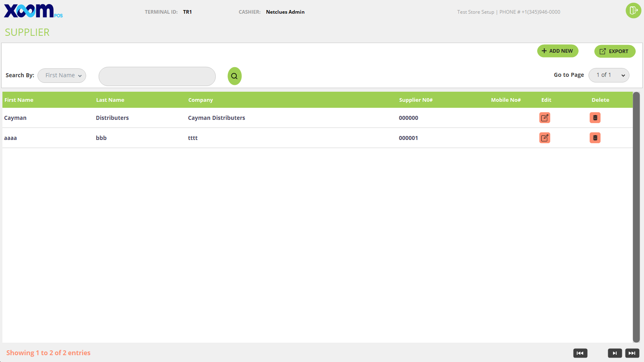
Task: Skip to the last page
Action: pos(632,353)
